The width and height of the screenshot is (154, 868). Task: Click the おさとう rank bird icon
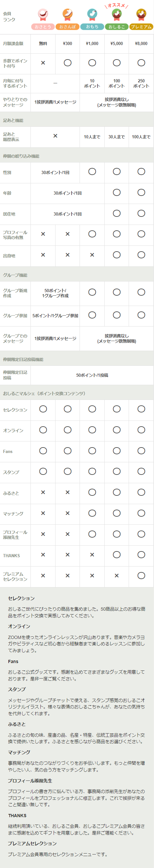coord(43,14)
